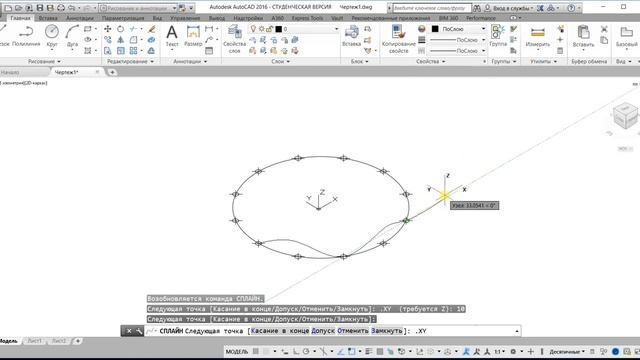
Task: Toggle ortho mode in status bar
Action: (296, 351)
